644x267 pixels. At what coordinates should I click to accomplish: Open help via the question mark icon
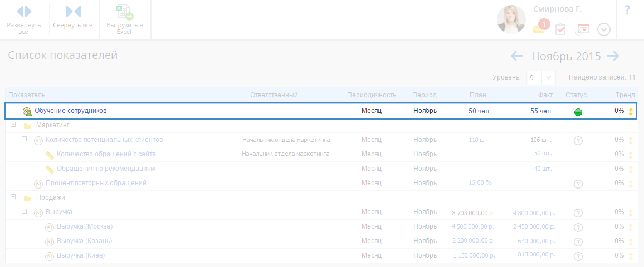coord(627,10)
